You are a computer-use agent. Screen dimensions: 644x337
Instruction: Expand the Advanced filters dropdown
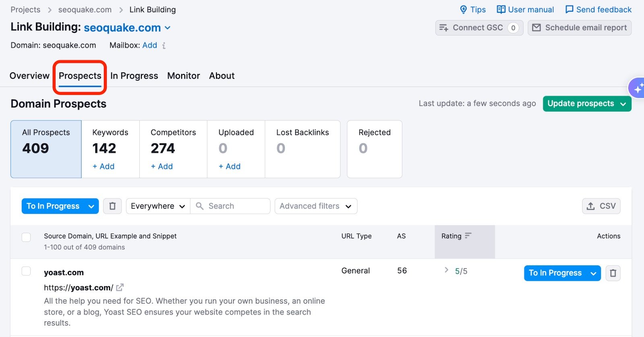point(316,206)
